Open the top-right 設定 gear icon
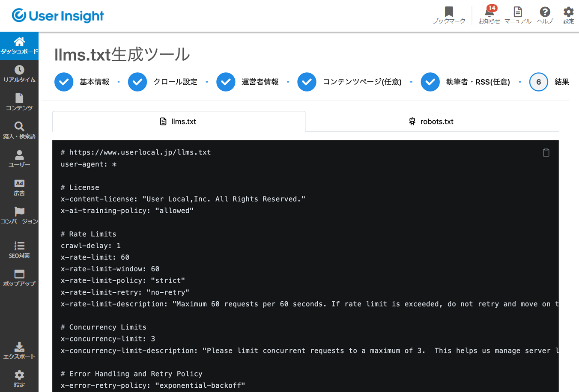The height and width of the screenshot is (392, 579). (x=568, y=12)
